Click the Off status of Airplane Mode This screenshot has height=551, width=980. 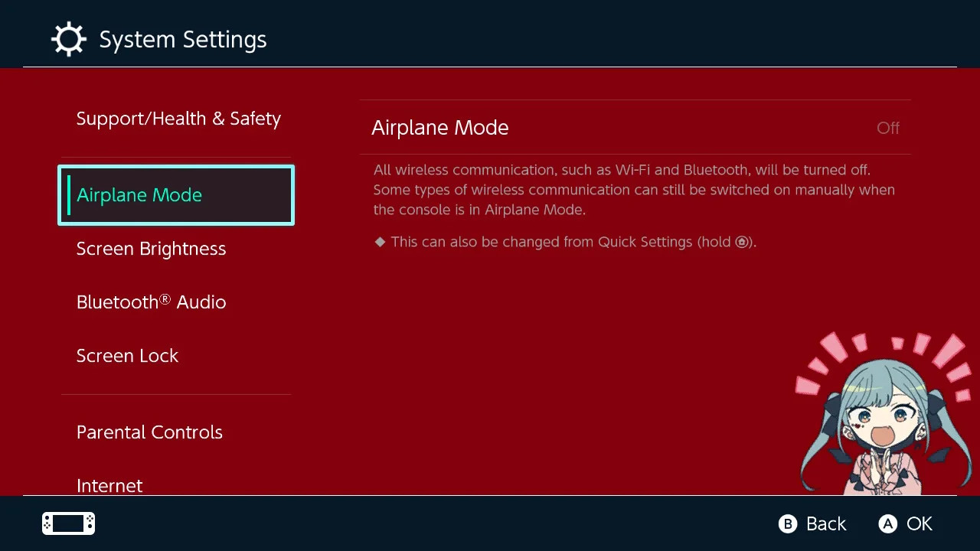click(x=887, y=128)
